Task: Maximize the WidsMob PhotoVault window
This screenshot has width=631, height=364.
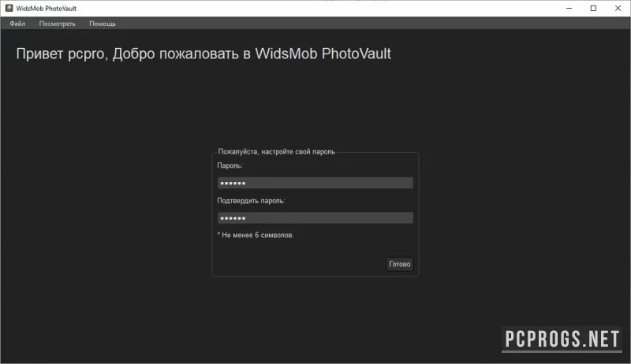Action: coord(593,8)
